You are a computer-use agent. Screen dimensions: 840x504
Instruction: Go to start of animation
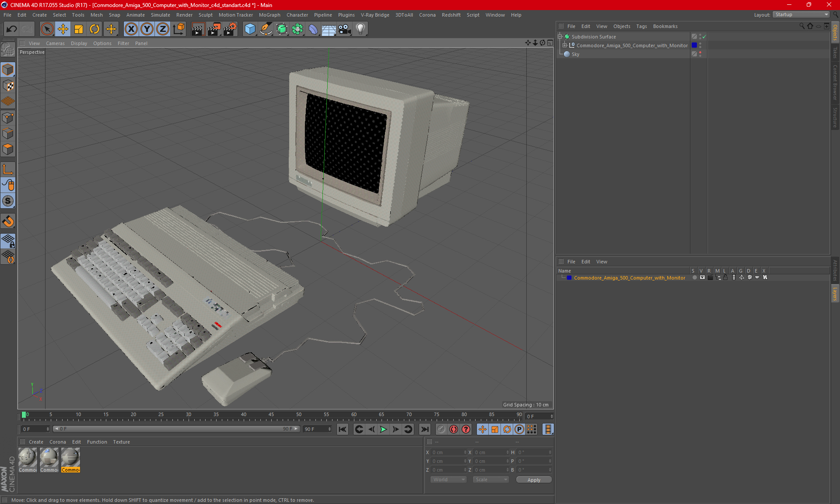tap(343, 429)
